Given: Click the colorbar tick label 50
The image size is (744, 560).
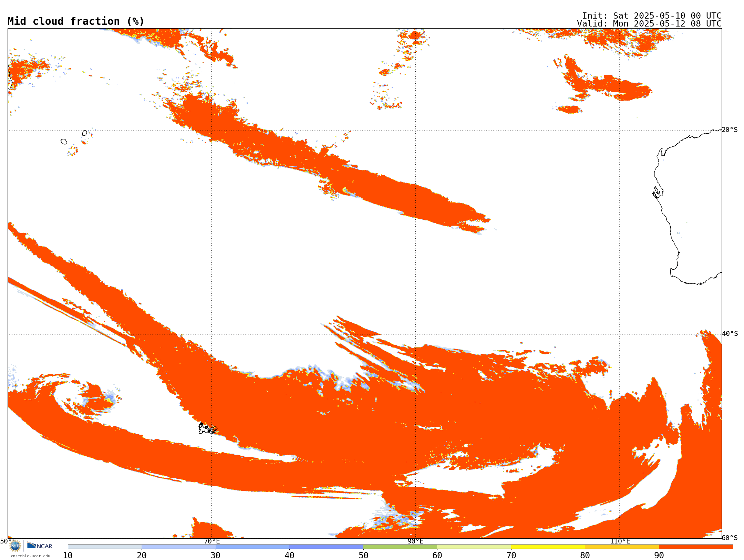Looking at the screenshot, I should (363, 555).
